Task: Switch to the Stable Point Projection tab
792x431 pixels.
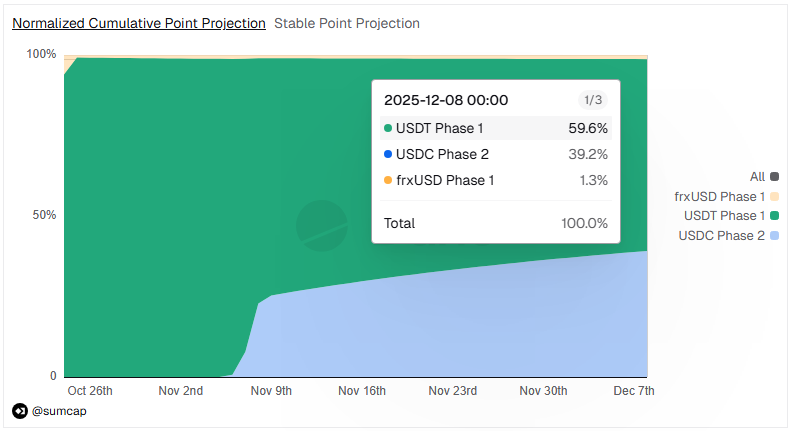Action: [x=347, y=23]
